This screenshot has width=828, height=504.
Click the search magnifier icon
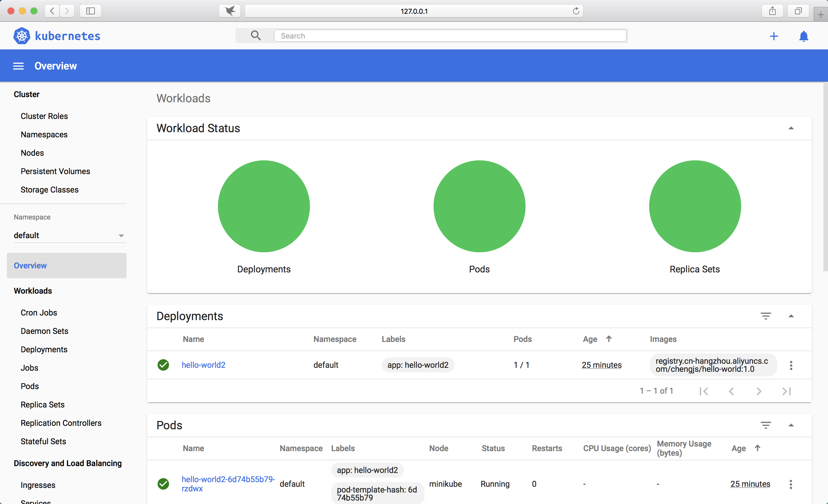[x=256, y=36]
